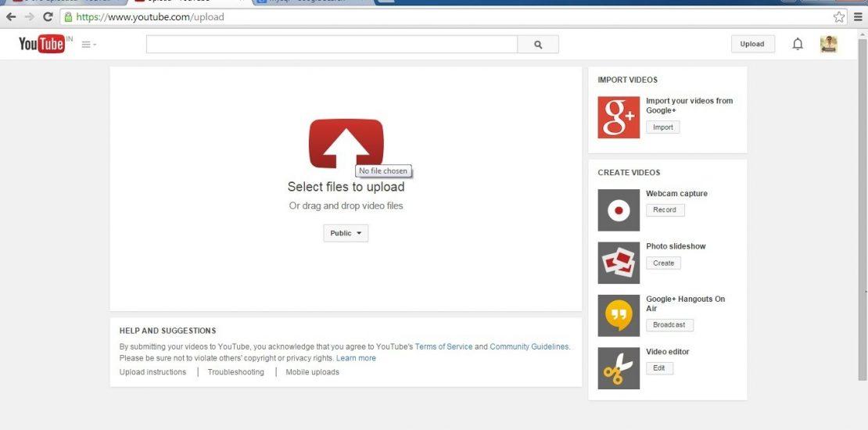Reload the page with the refresh button

[48, 16]
